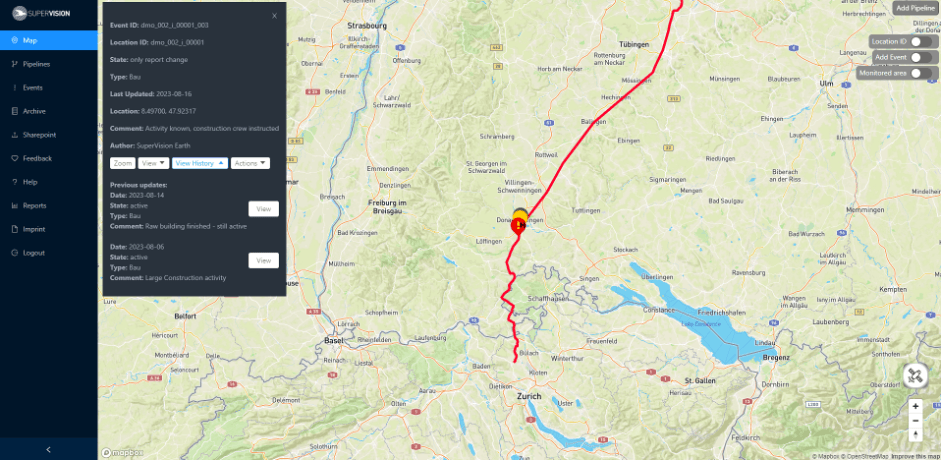Click the Add Pipeline button
The height and width of the screenshot is (460, 942).
pos(916,8)
